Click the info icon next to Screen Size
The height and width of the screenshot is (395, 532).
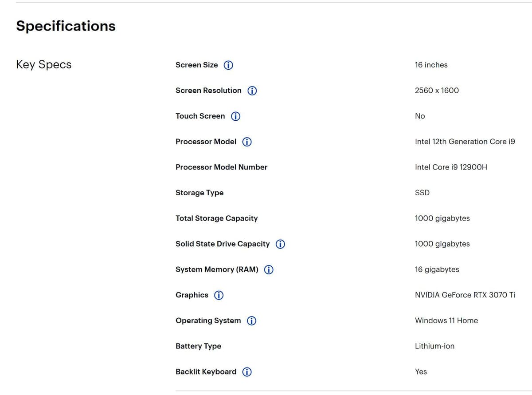[228, 65]
